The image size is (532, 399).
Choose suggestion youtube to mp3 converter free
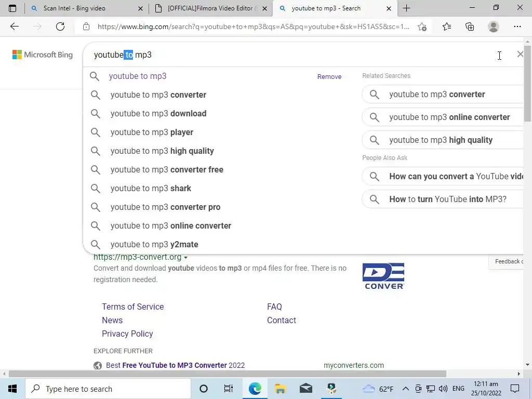point(217,169)
